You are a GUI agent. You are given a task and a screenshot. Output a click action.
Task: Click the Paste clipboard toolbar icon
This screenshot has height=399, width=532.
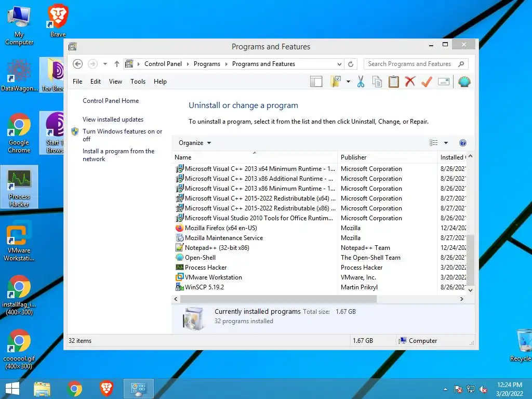click(x=394, y=82)
